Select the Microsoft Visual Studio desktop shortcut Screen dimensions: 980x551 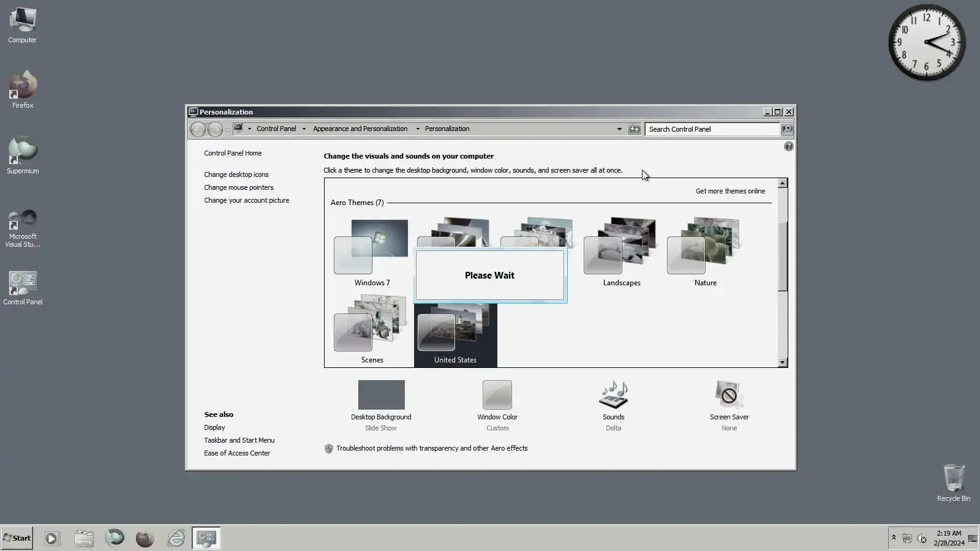pos(23,228)
